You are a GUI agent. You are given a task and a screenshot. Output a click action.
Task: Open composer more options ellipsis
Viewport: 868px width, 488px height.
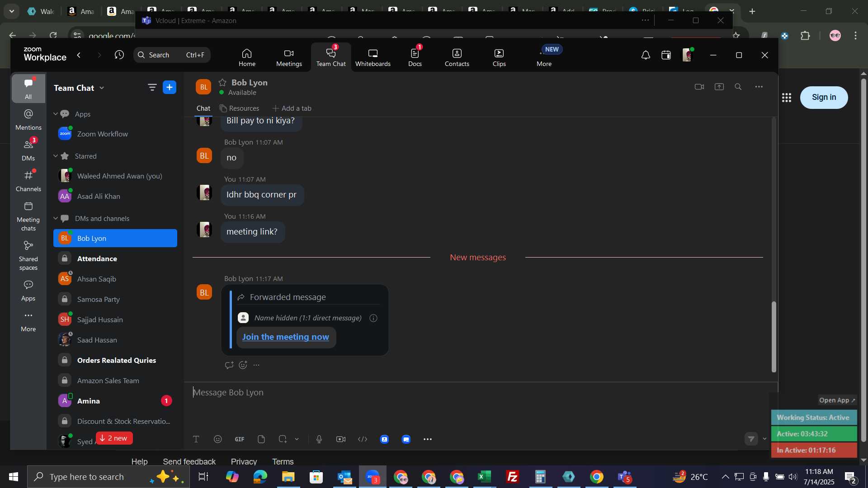(x=428, y=439)
